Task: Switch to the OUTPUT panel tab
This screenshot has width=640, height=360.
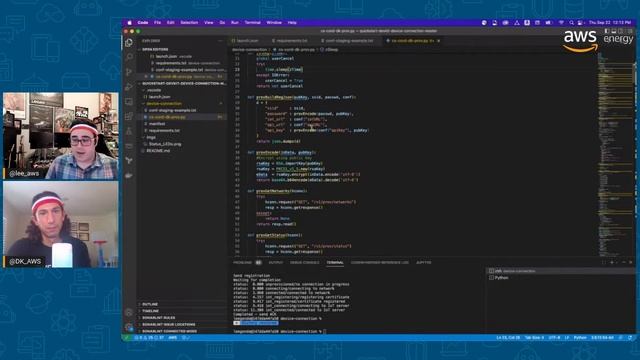Action: coord(276,262)
